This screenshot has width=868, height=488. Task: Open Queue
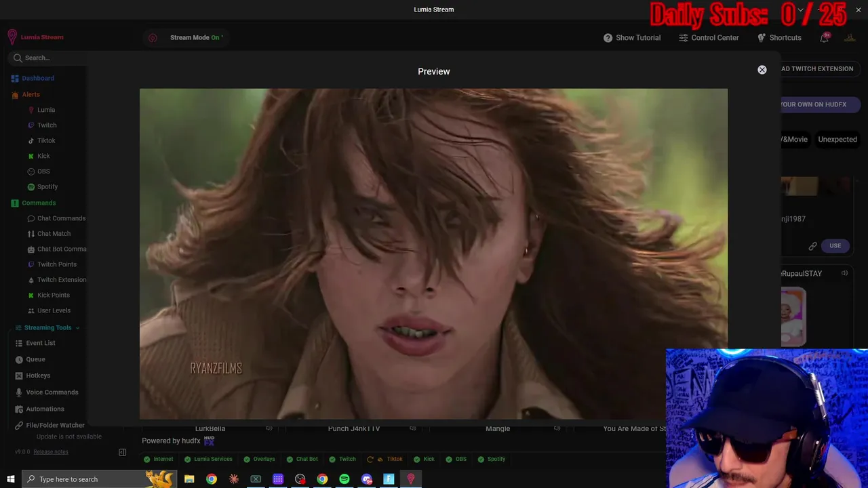[30, 359]
